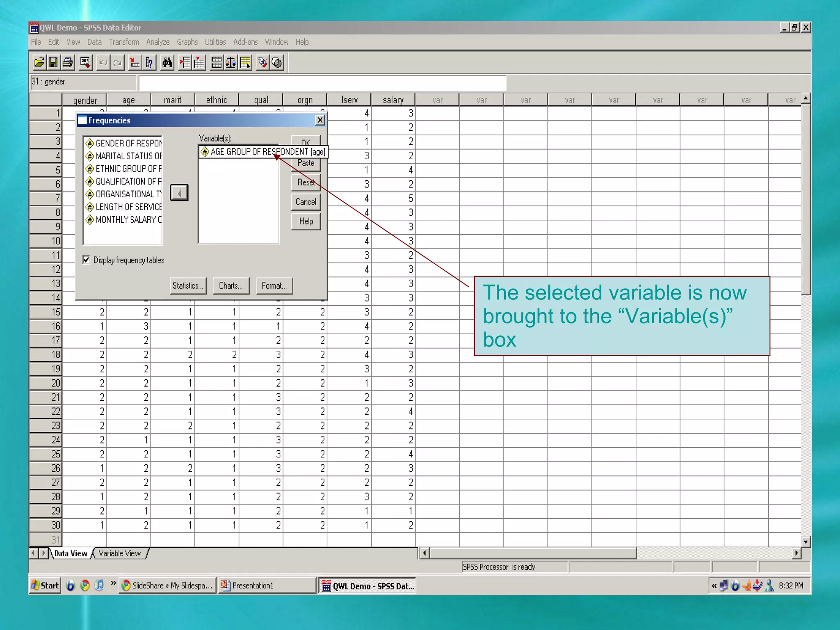Click the Go to Case toolbar icon
The width and height of the screenshot is (840, 630).
135,63
